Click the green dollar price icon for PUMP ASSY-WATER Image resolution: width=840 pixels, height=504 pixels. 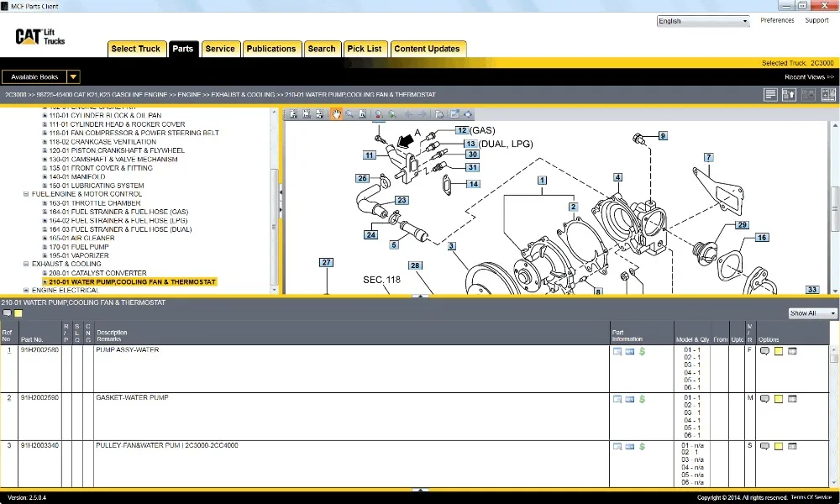[642, 351]
